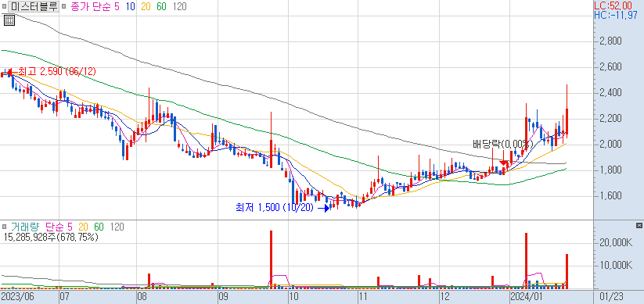Select the volume MA 60 legend
The width and height of the screenshot is (644, 304).
99,227
